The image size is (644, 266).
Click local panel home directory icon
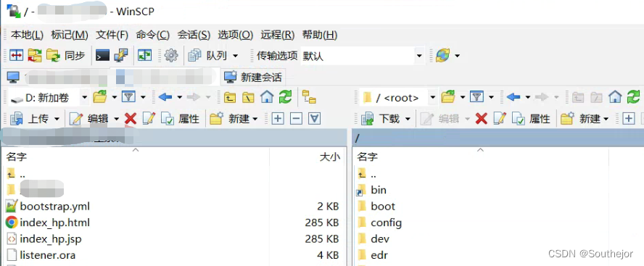(x=267, y=97)
